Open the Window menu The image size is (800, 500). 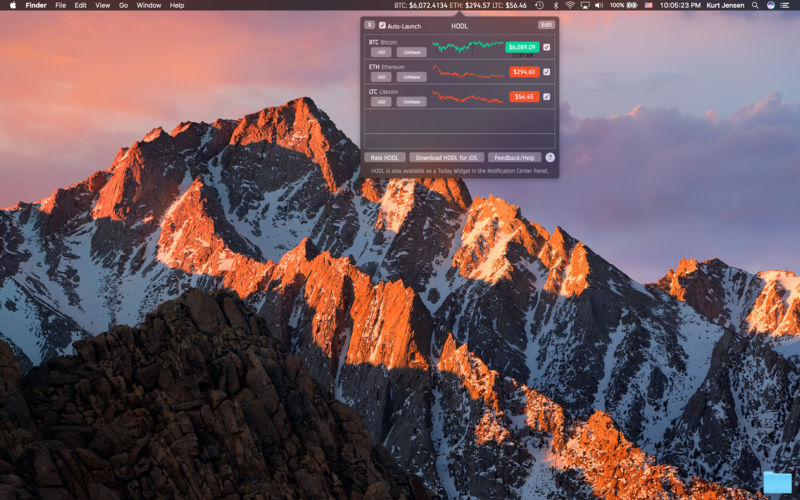click(x=149, y=5)
